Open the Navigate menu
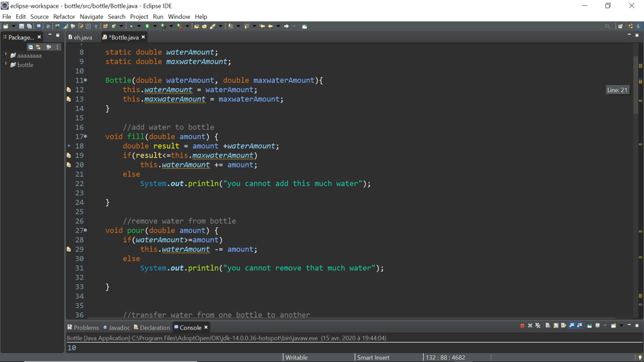This screenshot has width=644, height=362. [x=91, y=17]
